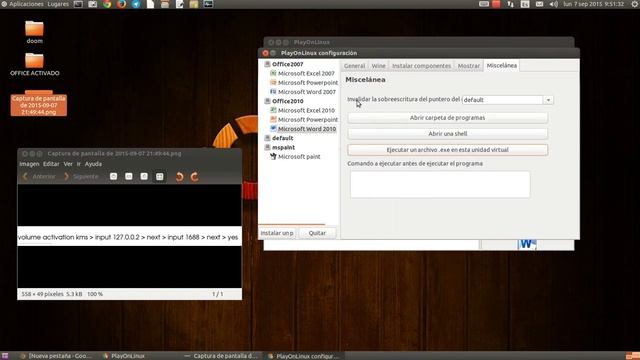Open Telegram from the top panel

tap(136, 4)
